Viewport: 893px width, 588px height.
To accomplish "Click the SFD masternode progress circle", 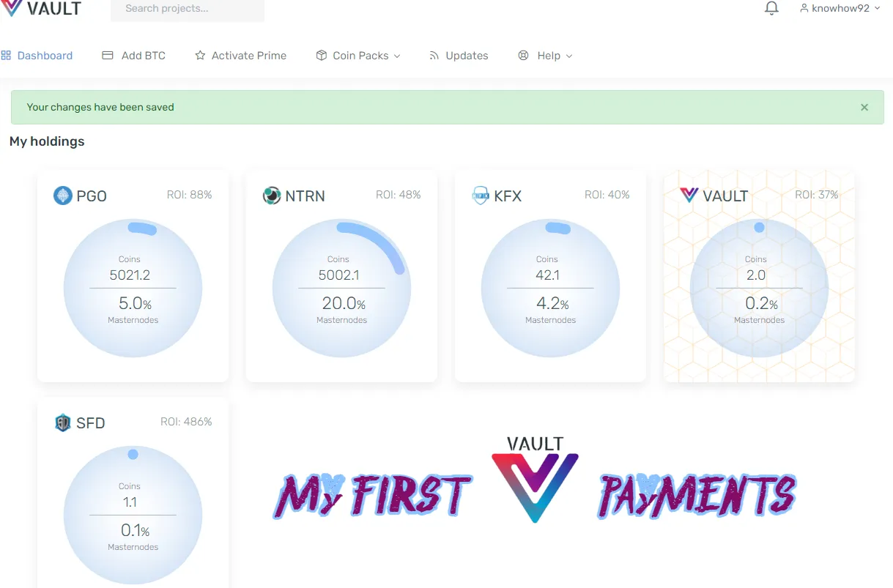I will 133,516.
